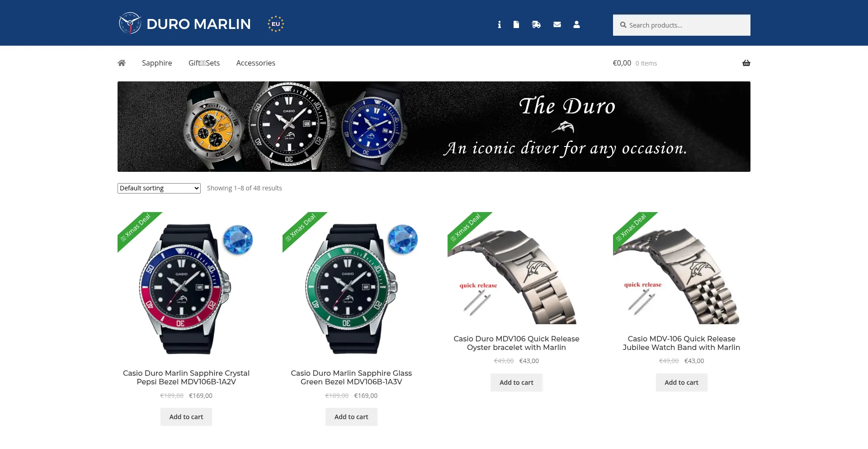
Task: Open the Accessories menu item
Action: (x=255, y=63)
